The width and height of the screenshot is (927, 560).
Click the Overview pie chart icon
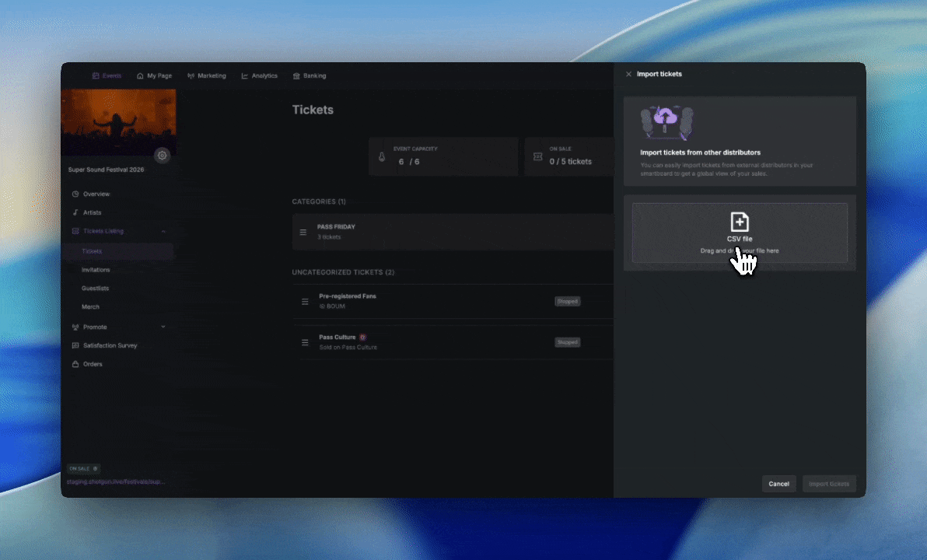coord(75,194)
